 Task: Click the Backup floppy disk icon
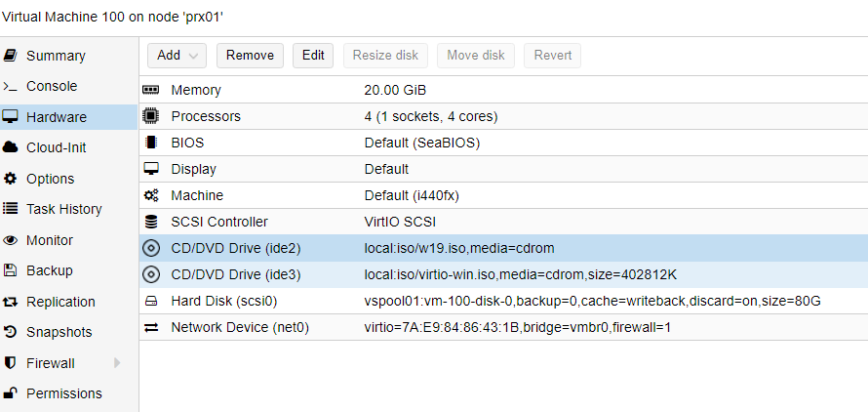pyautogui.click(x=11, y=270)
